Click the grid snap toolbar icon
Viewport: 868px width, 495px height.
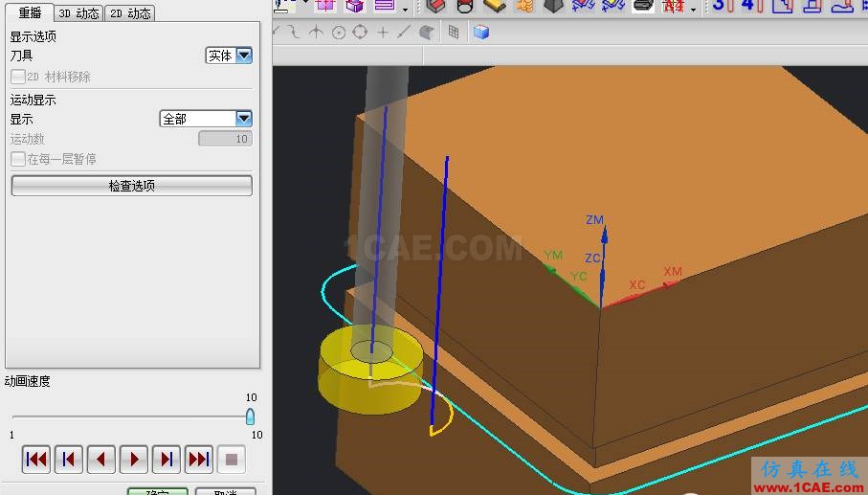pyautogui.click(x=454, y=33)
